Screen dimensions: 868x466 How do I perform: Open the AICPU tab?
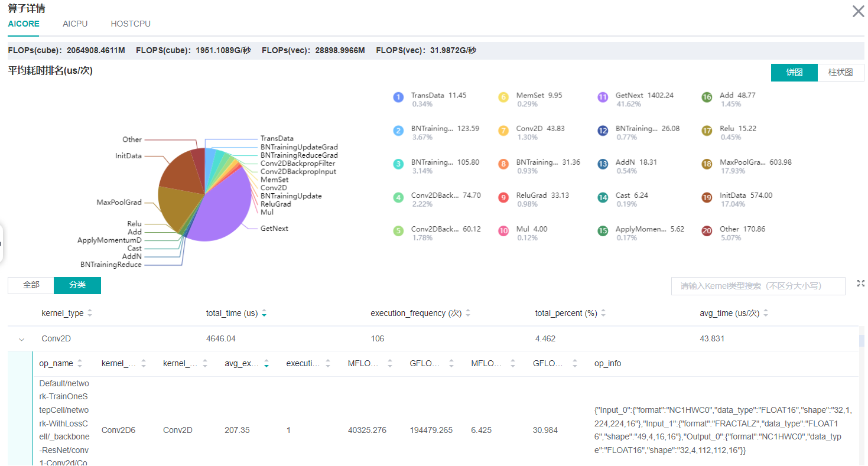tap(75, 24)
